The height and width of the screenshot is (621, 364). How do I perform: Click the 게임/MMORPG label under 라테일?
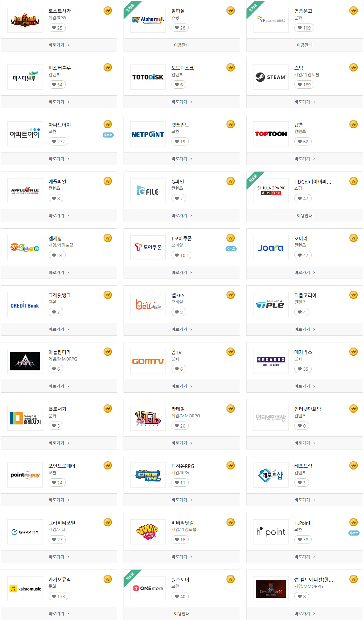click(x=186, y=416)
